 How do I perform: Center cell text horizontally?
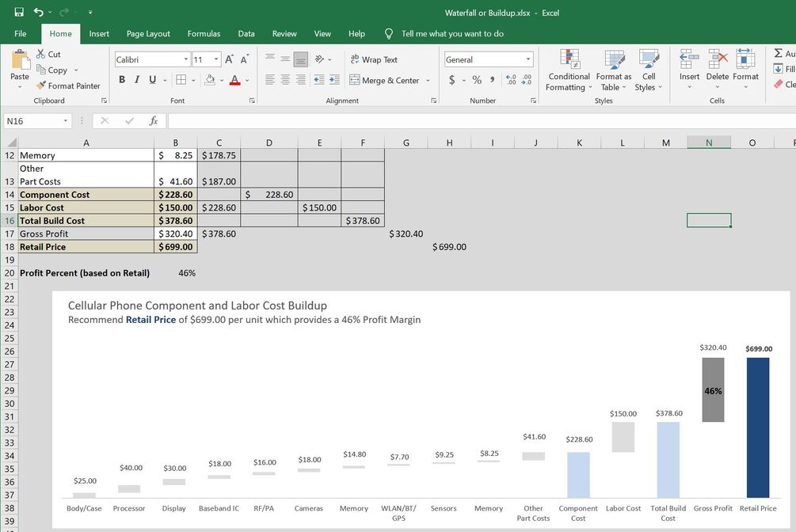point(285,80)
